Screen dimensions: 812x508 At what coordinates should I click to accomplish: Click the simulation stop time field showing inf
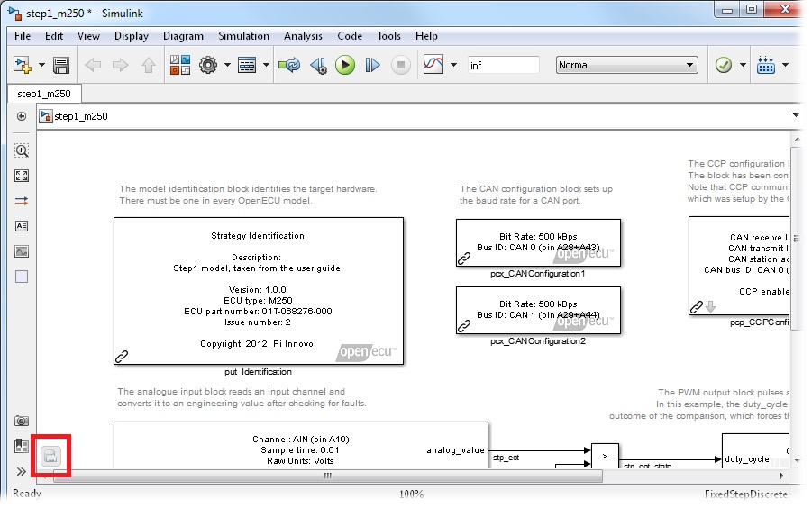coord(504,65)
